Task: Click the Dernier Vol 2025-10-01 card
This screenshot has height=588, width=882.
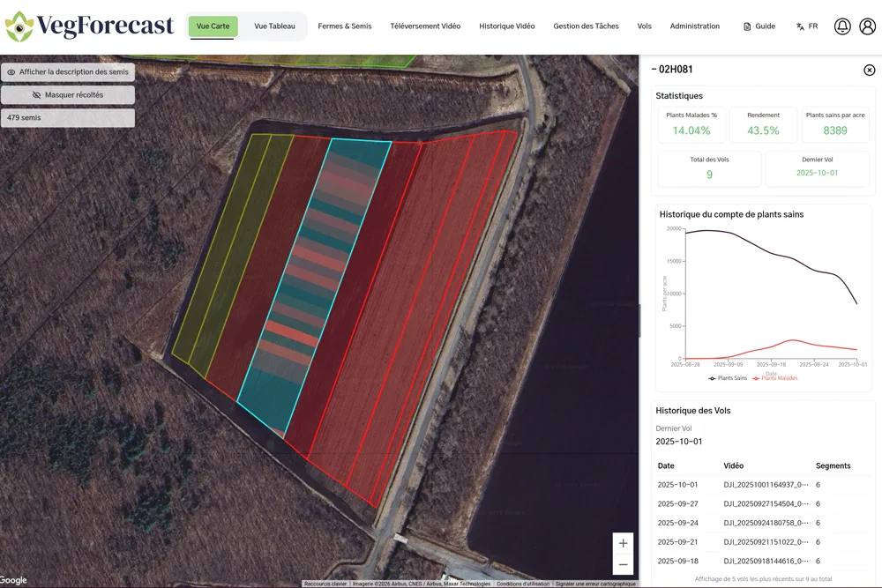Action: pyautogui.click(x=818, y=168)
